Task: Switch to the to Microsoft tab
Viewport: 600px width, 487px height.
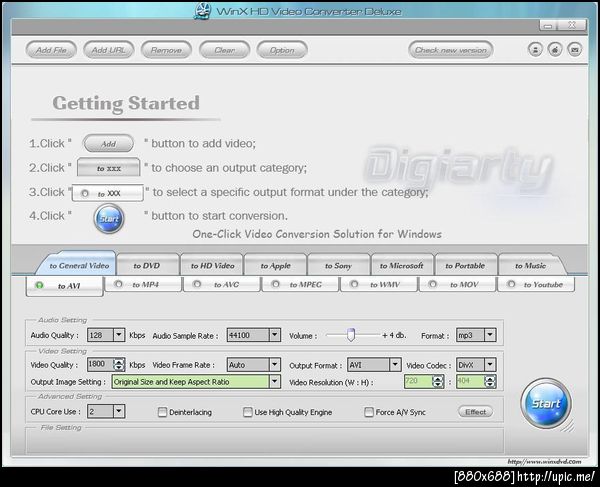Action: tap(402, 265)
